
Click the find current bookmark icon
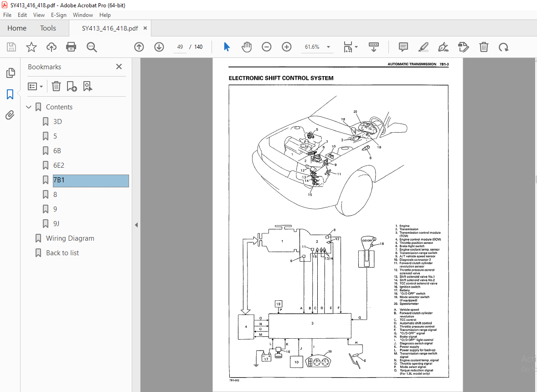88,86
